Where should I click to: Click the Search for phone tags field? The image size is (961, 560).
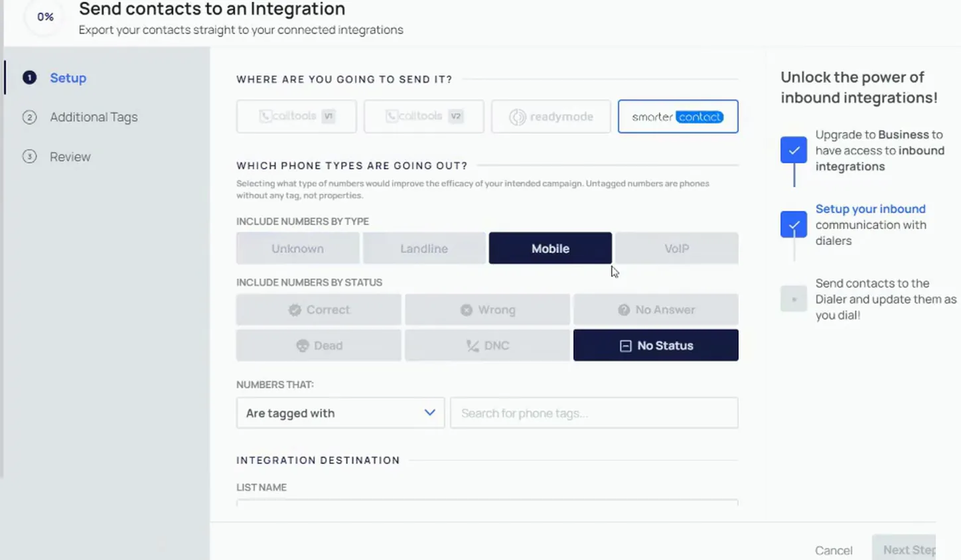(x=594, y=413)
